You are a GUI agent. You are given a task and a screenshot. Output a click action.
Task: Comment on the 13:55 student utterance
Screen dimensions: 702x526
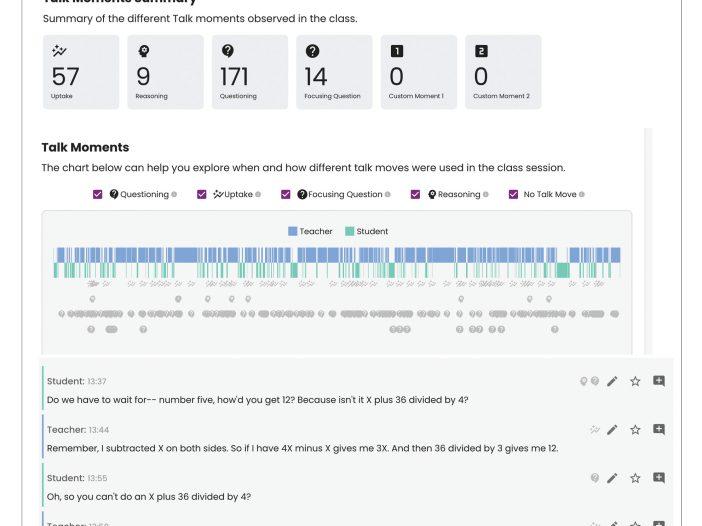click(x=659, y=478)
